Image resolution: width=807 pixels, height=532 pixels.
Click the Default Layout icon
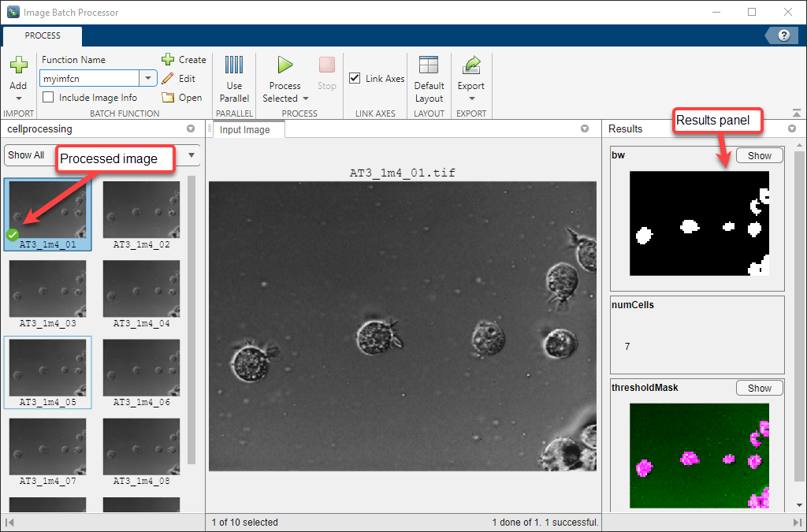429,77
